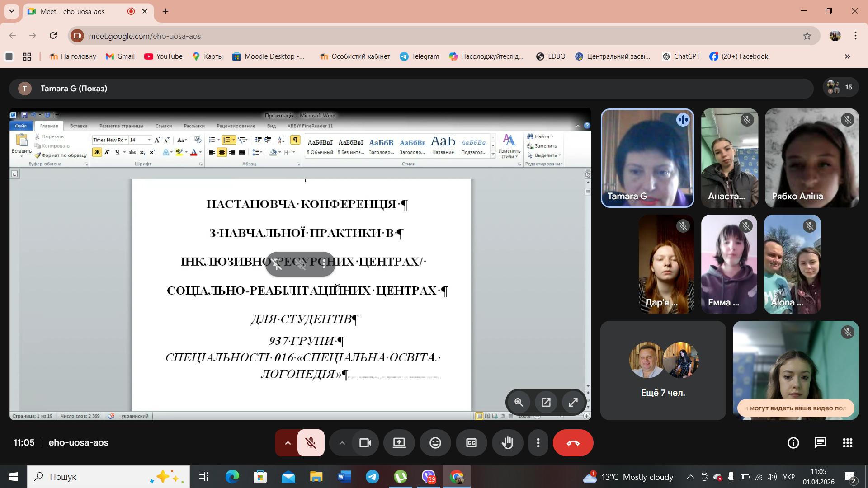Click the present screen icon
This screenshot has height=488, width=868.
tap(399, 443)
